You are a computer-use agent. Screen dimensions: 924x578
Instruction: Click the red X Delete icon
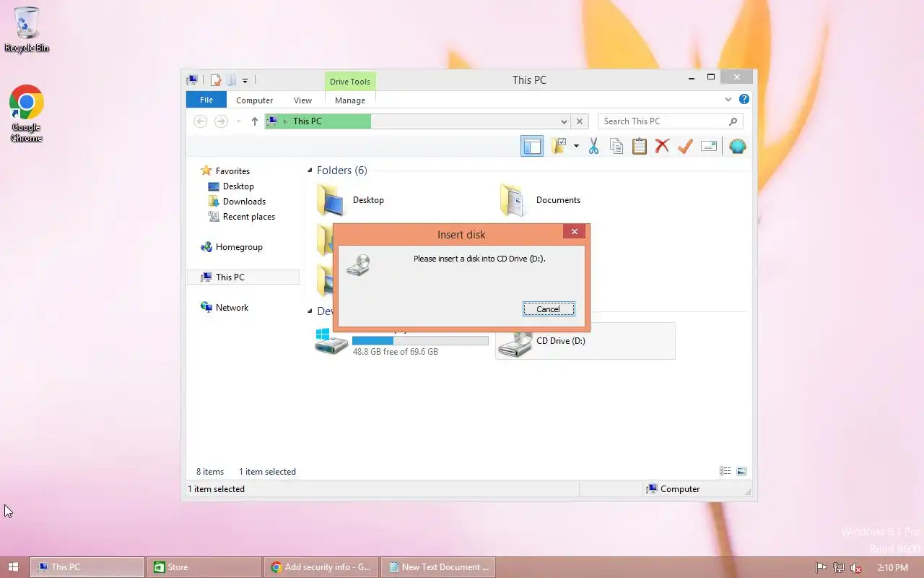(662, 147)
